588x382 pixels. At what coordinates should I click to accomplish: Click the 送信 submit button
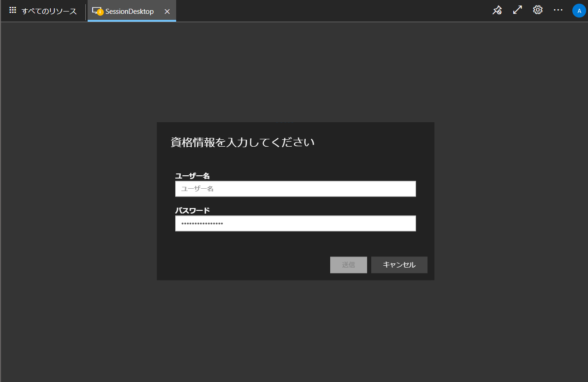pyautogui.click(x=349, y=265)
